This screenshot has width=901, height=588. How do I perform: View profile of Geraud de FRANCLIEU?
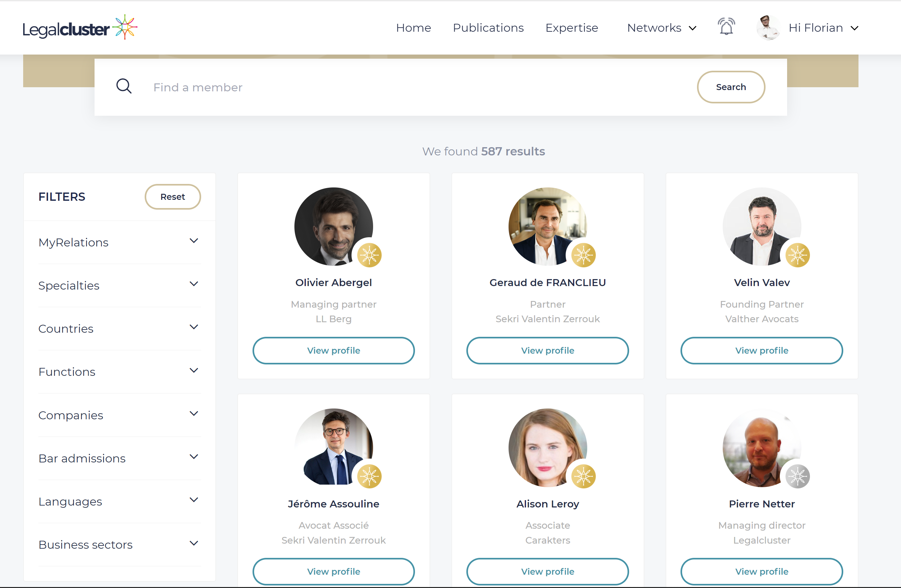[x=547, y=350]
